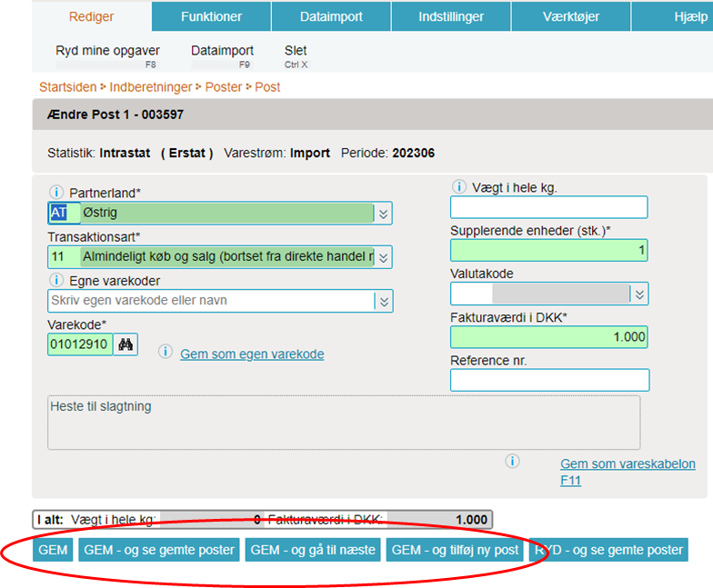Click GEM - og gå til næste
This screenshot has height=588, width=713.
pyautogui.click(x=313, y=550)
